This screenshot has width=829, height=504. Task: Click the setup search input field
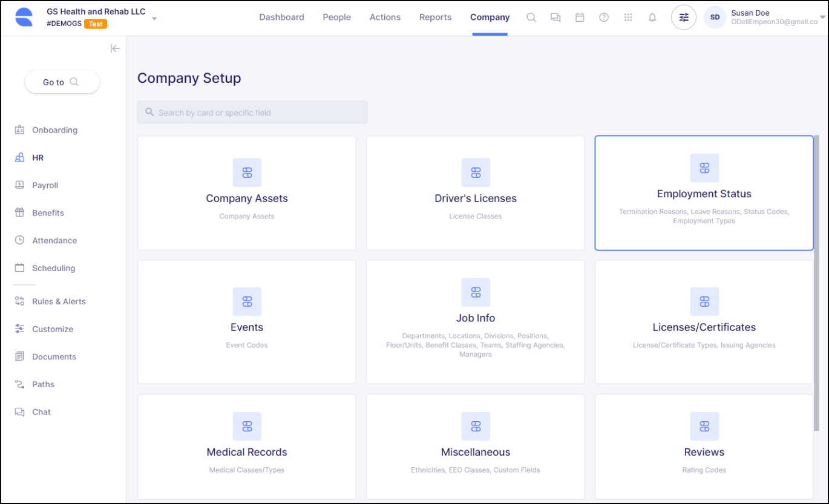pos(252,113)
